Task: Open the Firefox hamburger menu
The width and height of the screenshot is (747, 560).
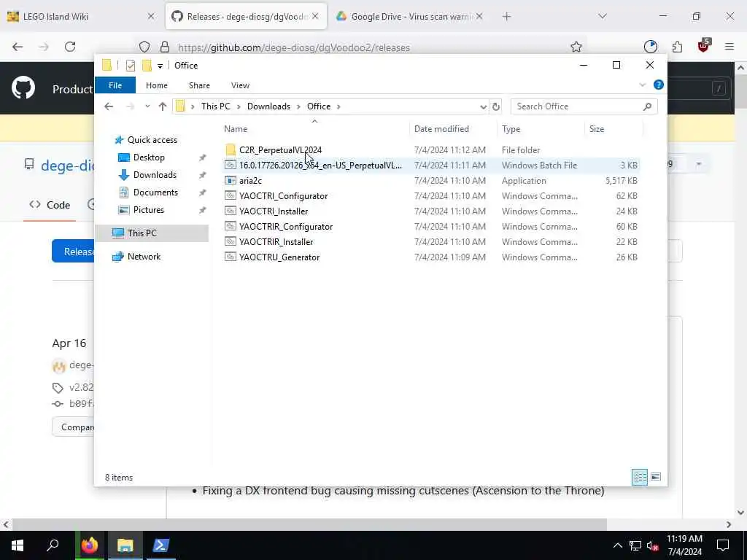Action: click(x=729, y=47)
